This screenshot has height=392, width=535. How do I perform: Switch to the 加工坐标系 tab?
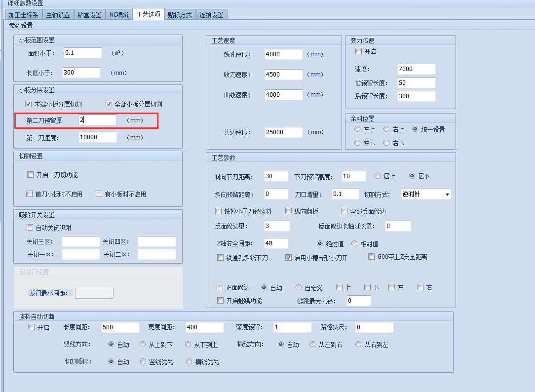coord(23,15)
